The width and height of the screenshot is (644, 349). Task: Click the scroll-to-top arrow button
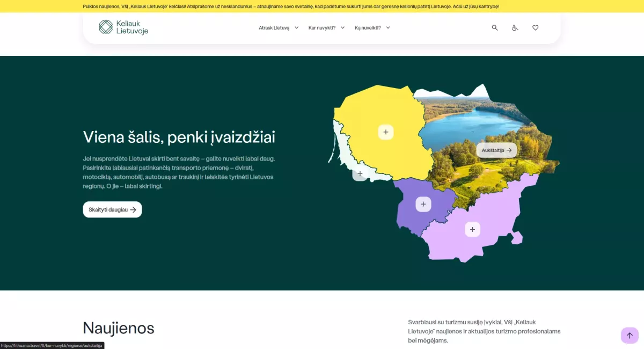[x=630, y=335]
